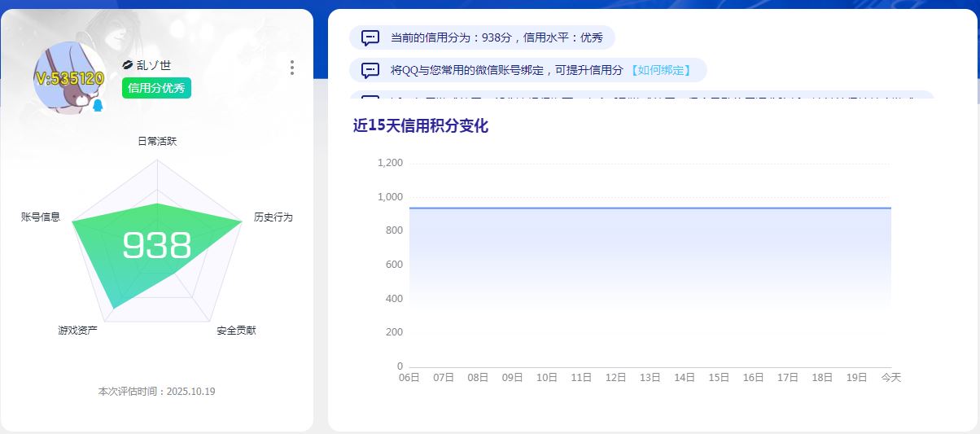The width and height of the screenshot is (980, 434).
Task: Click the 当前的信用分为 938分 message
Action: coord(497,37)
